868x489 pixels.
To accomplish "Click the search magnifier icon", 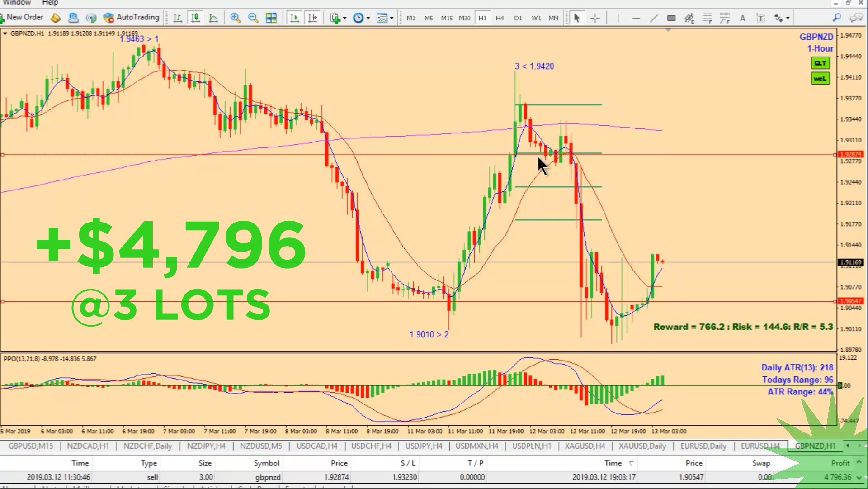I will [x=837, y=18].
